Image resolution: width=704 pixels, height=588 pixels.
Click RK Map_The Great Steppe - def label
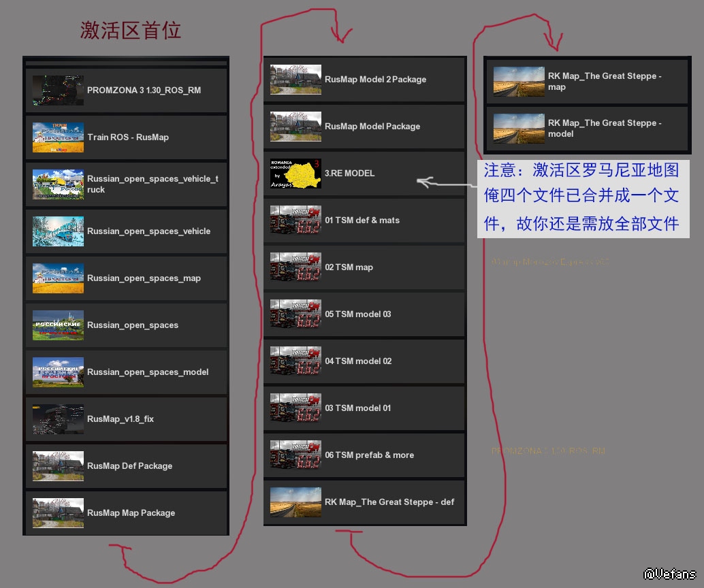[x=389, y=502]
